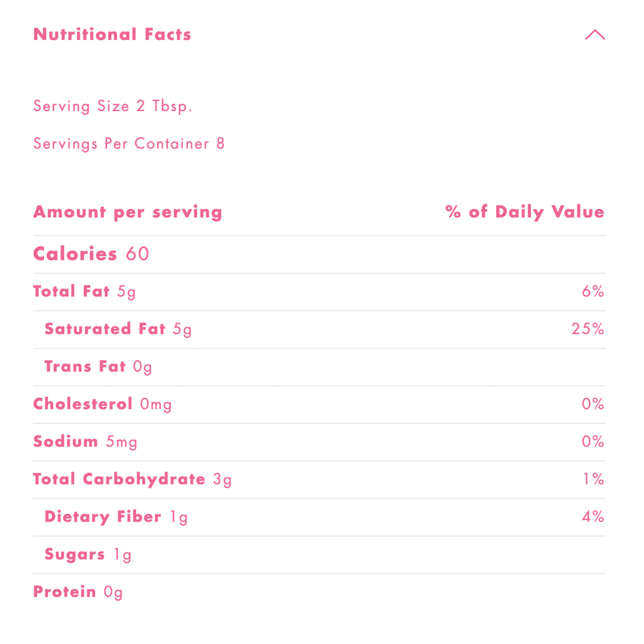Click the 4% Dietary Fiber daily value
Image resolution: width=644 pixels, height=644 pixels.
(593, 517)
